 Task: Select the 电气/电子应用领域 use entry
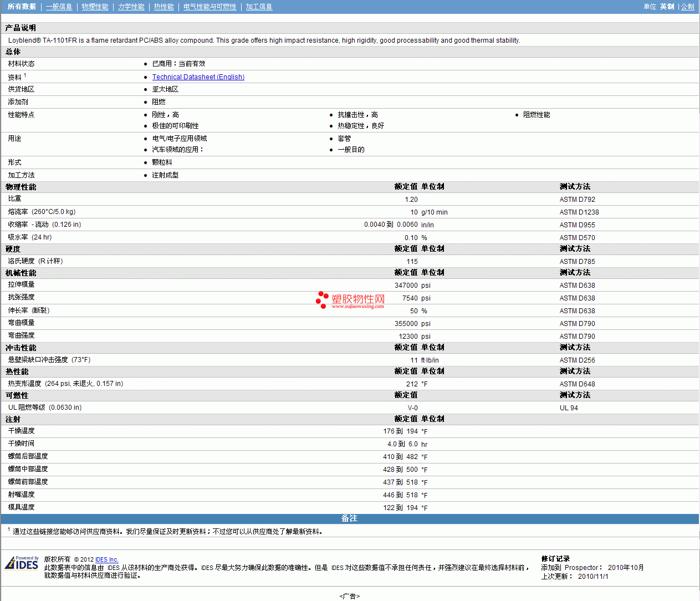coord(180,139)
